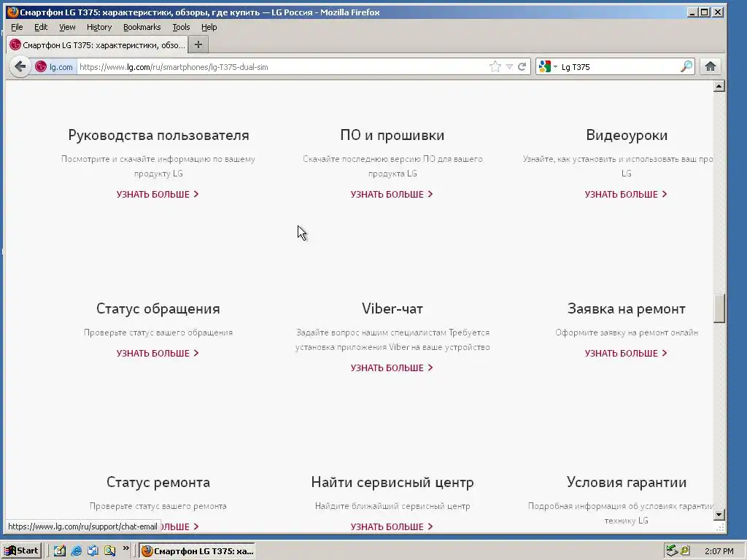The image size is (747, 560).
Task: Open УЗНАТЬ БОЛЬШЕ under ПО и прошивки
Action: (392, 194)
